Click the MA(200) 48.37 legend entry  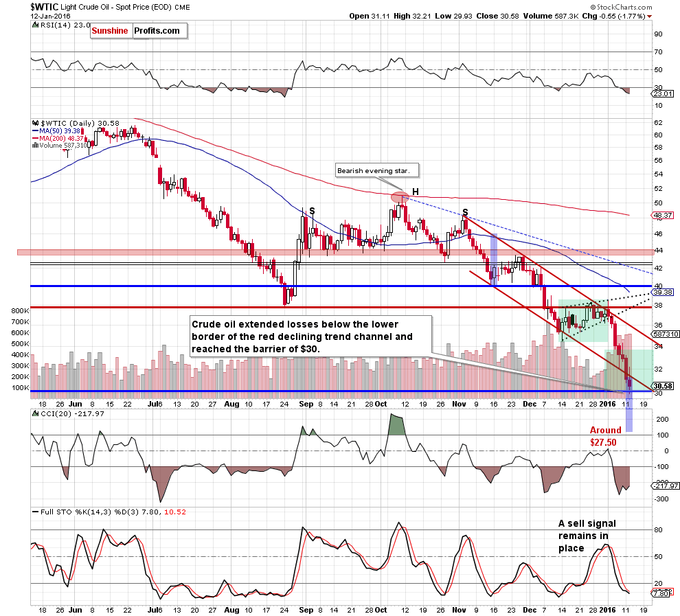tap(58, 138)
